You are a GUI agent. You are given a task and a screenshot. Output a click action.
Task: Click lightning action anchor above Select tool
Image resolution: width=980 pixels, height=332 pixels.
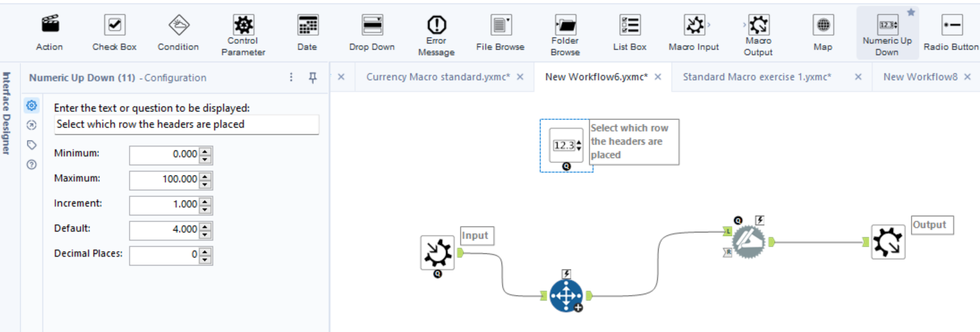pyautogui.click(x=566, y=274)
